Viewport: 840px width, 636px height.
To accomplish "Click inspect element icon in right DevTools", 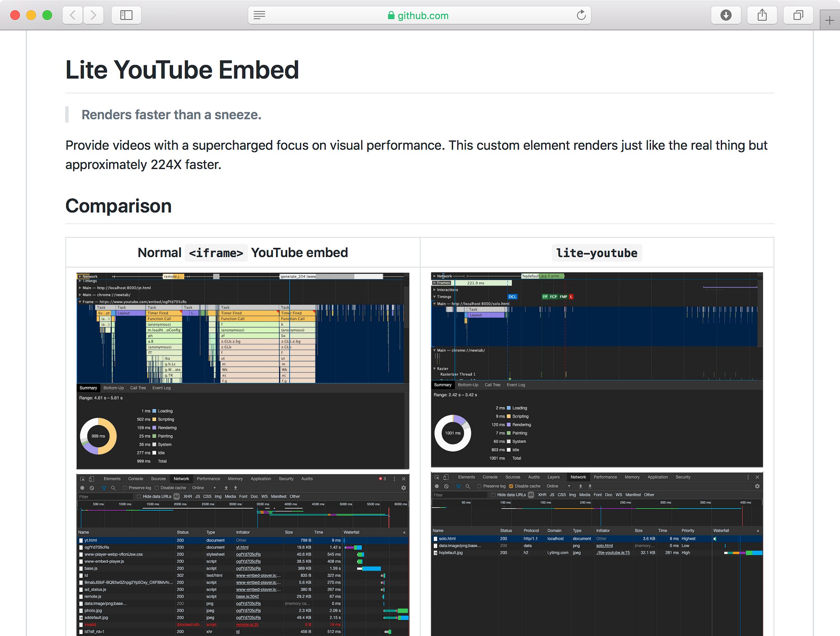I will (x=437, y=477).
